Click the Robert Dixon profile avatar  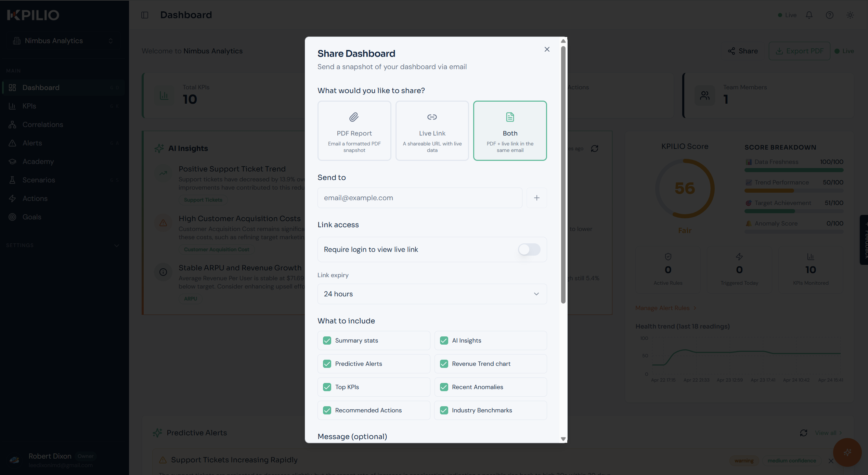[14, 460]
